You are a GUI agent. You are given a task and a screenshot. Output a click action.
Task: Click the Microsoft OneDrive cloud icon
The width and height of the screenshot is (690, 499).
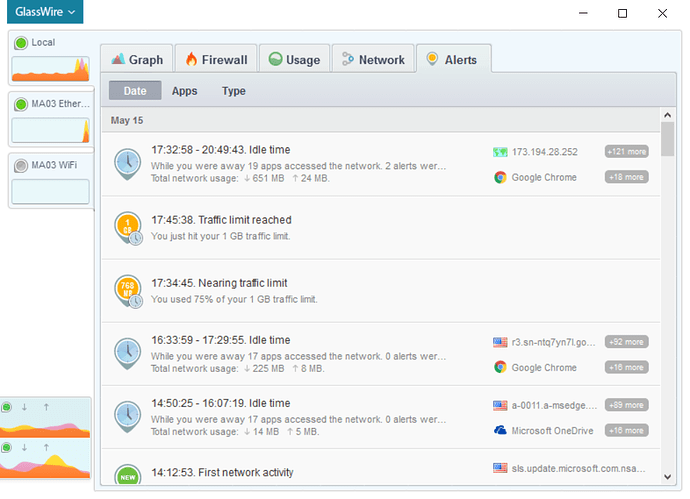coord(500,430)
